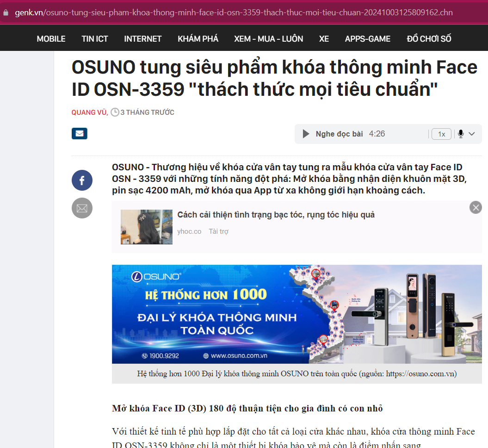Screen dimensions: 488x448
Task: Click the padlock icon in the address bar
Action: [6, 13]
